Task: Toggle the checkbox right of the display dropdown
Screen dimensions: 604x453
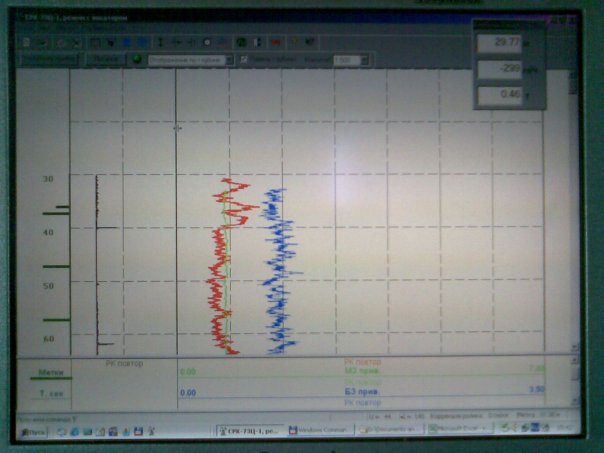Action: click(x=246, y=60)
